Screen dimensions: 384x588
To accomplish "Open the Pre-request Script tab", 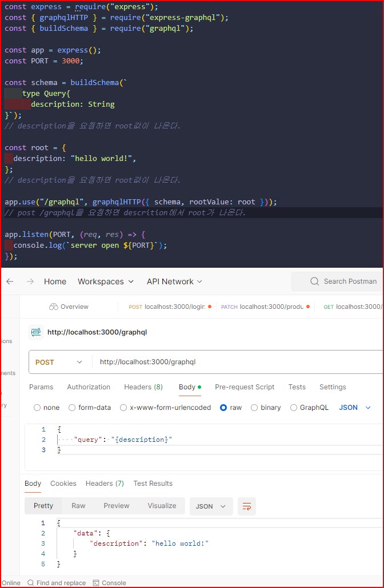I will click(245, 387).
